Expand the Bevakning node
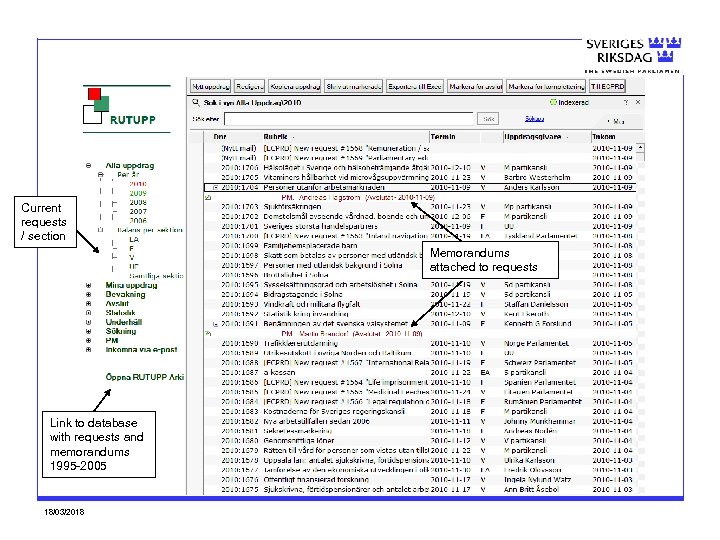The image size is (720, 540). (89, 294)
